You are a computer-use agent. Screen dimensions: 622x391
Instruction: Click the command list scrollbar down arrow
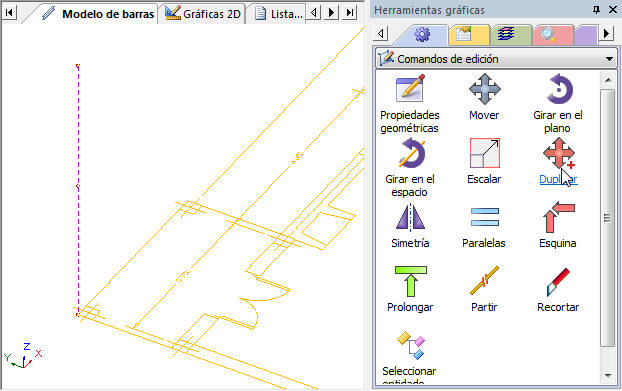pos(608,375)
